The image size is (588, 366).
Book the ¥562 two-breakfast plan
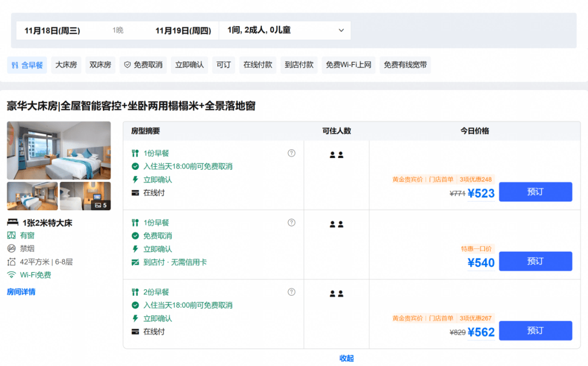coord(535,331)
